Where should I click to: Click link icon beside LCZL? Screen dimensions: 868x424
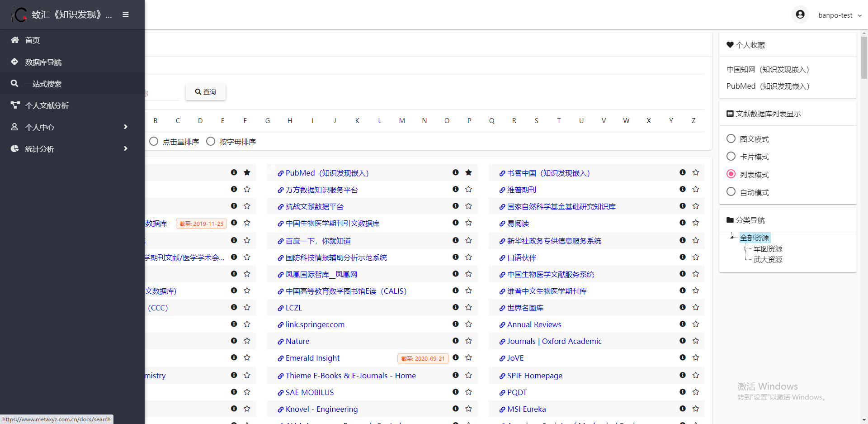(x=280, y=308)
